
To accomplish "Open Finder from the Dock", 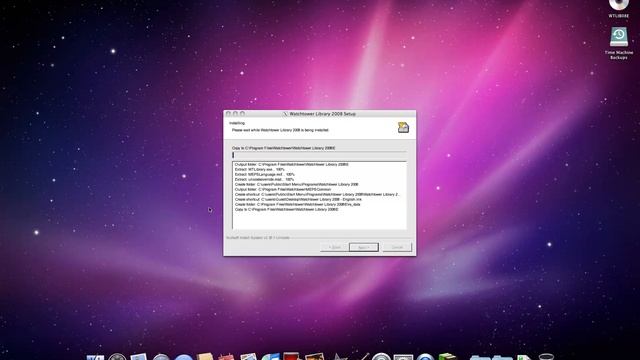I will [x=95, y=358].
